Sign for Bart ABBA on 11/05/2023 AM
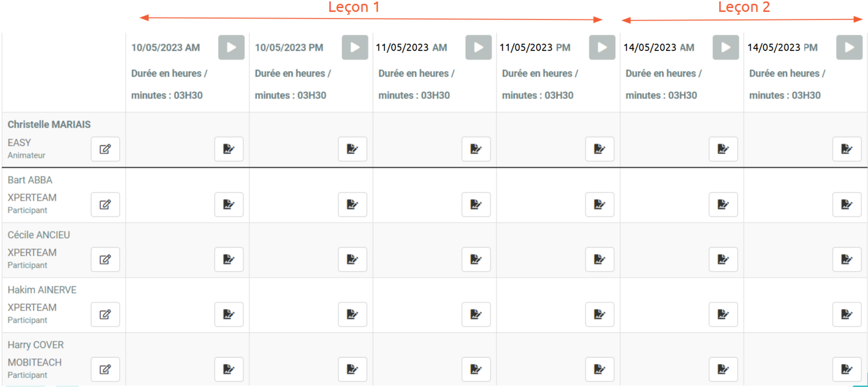This screenshot has width=868, height=387. (x=476, y=205)
